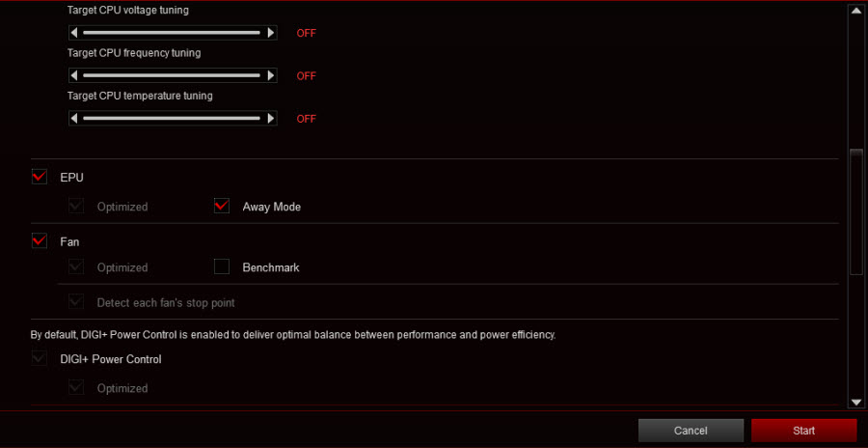Click the Cancel button
This screenshot has width=868, height=448.
pyautogui.click(x=691, y=431)
